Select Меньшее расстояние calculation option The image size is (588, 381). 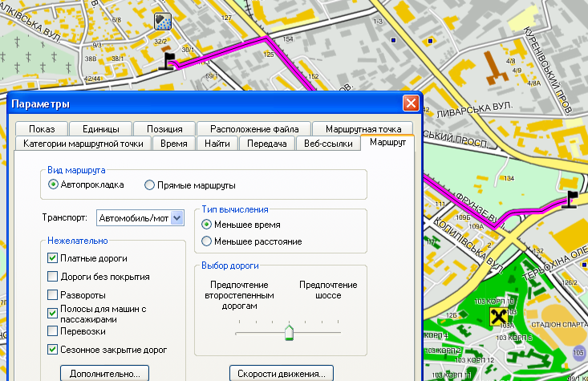[x=207, y=241]
